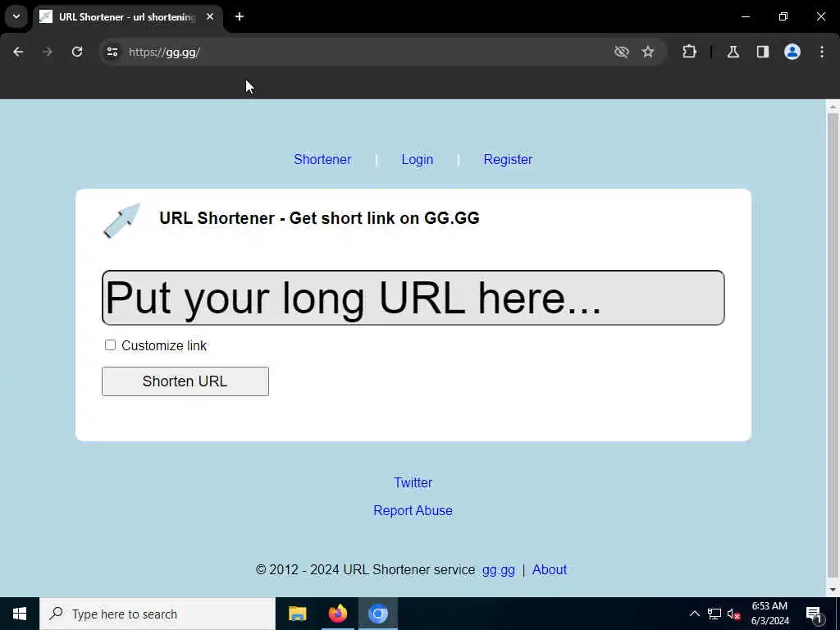Open the taskbar clock showing 6:53 AM
This screenshot has height=630, width=840.
pyautogui.click(x=769, y=614)
